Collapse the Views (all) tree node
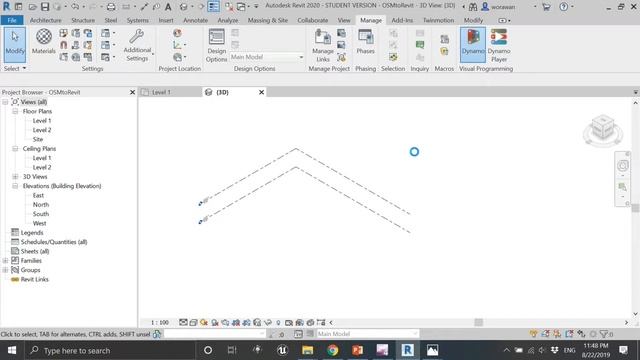This screenshot has height=360, width=640. click(x=5, y=102)
